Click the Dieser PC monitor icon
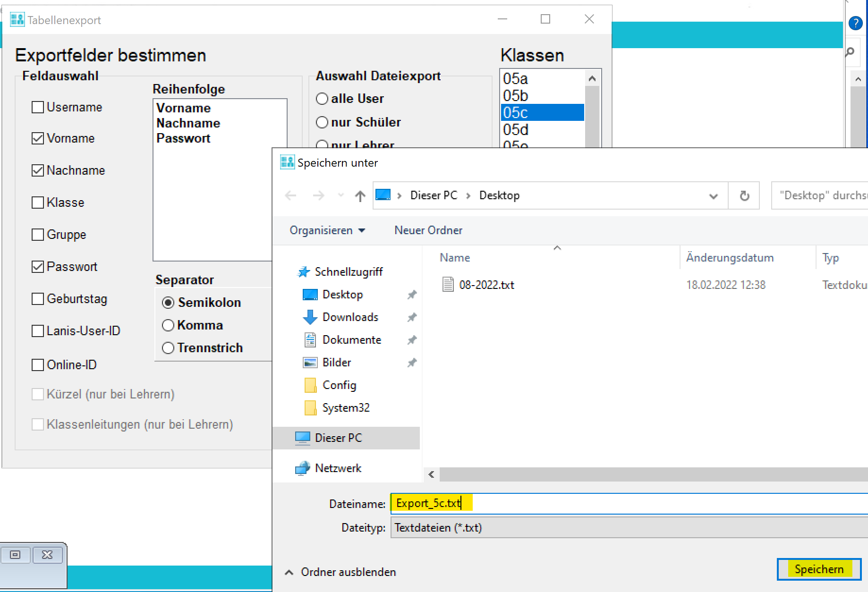Viewport: 868px width, 592px height. tap(303, 438)
